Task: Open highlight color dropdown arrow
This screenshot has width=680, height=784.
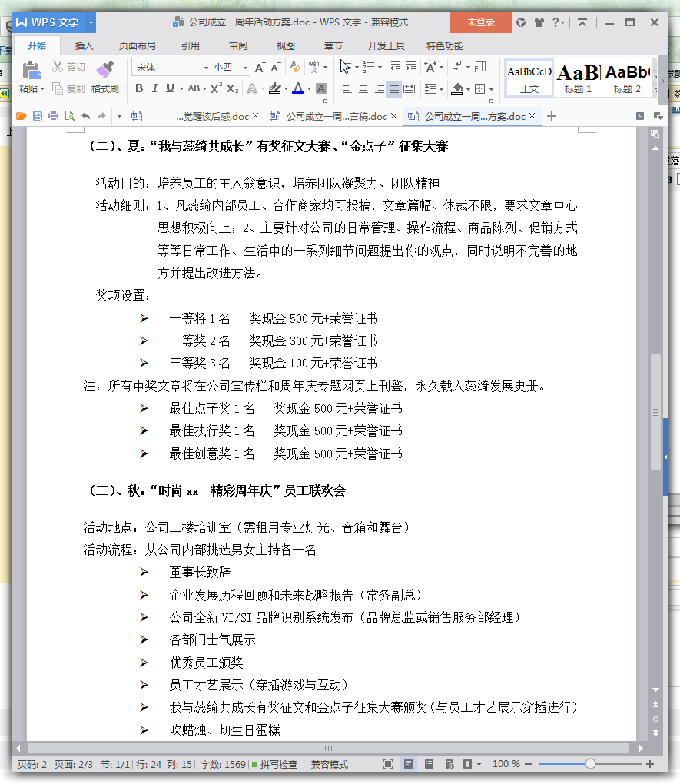Action: (286, 89)
